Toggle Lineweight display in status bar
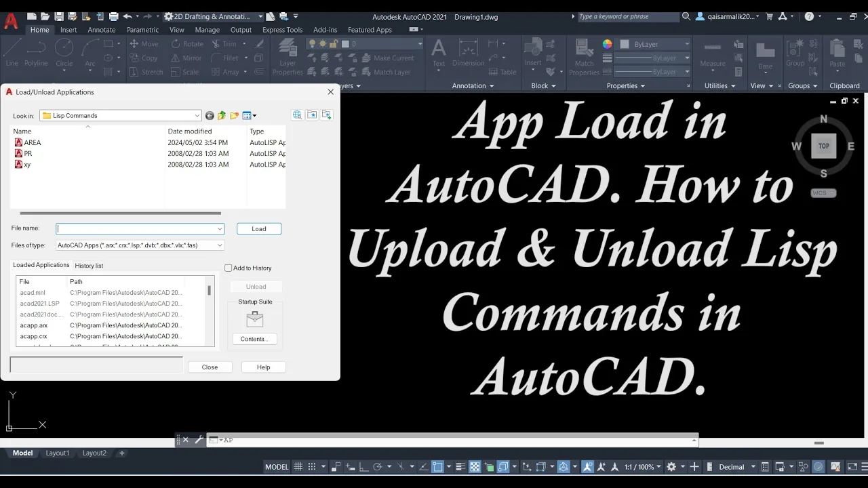Screen dimensions: 868x488 click(x=462, y=467)
